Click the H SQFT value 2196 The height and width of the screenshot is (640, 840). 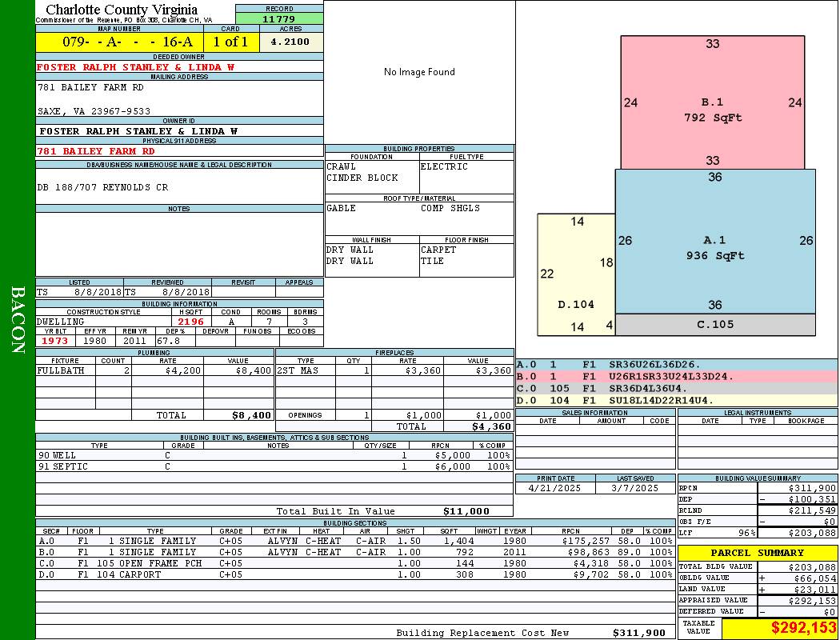191,322
